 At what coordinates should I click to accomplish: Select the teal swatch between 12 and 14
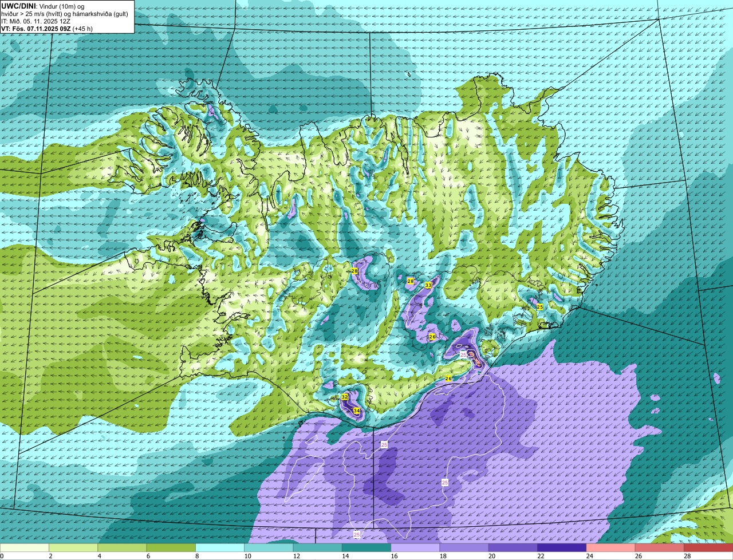pos(318,548)
